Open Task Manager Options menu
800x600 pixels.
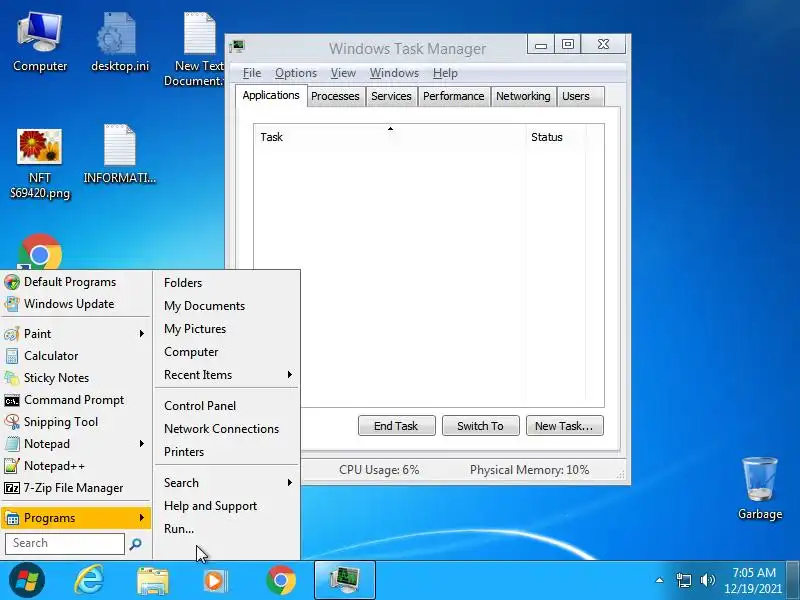(x=296, y=73)
